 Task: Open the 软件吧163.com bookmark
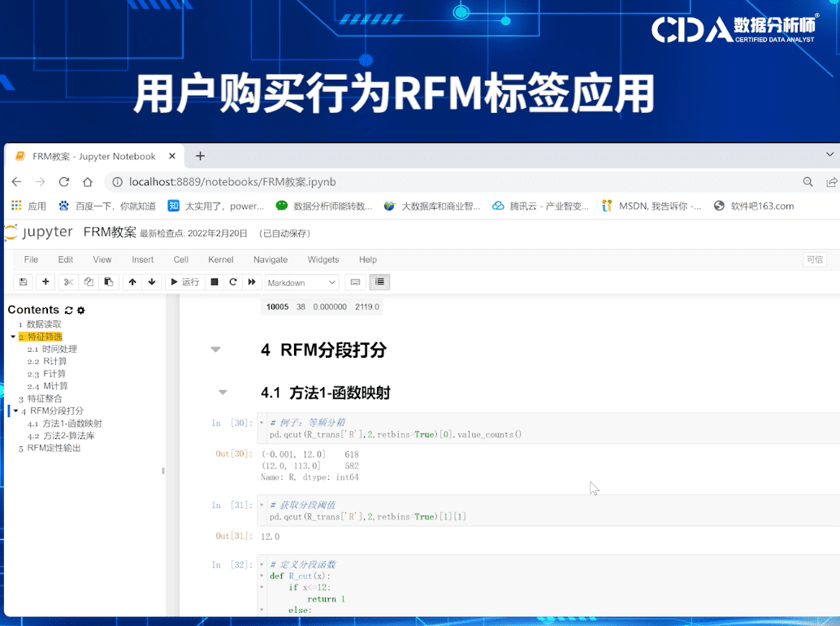pos(754,206)
